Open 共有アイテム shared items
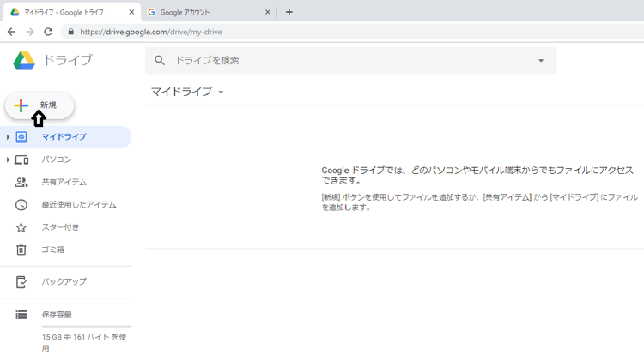 (x=66, y=182)
